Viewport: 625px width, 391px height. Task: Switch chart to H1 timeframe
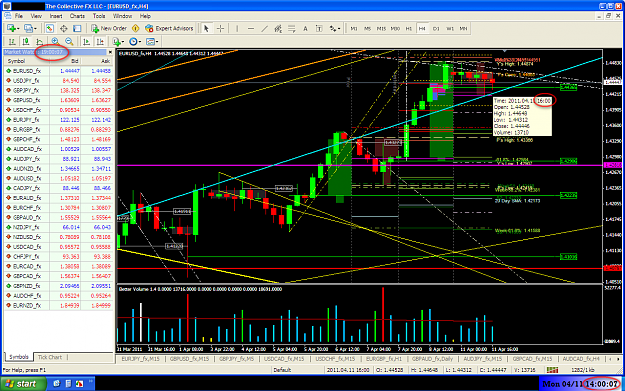(409, 28)
